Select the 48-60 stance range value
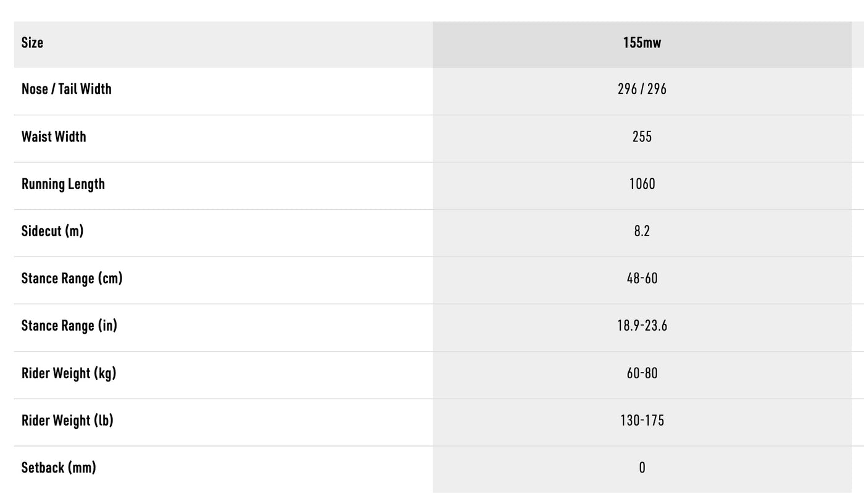The width and height of the screenshot is (864, 504). pos(642,278)
